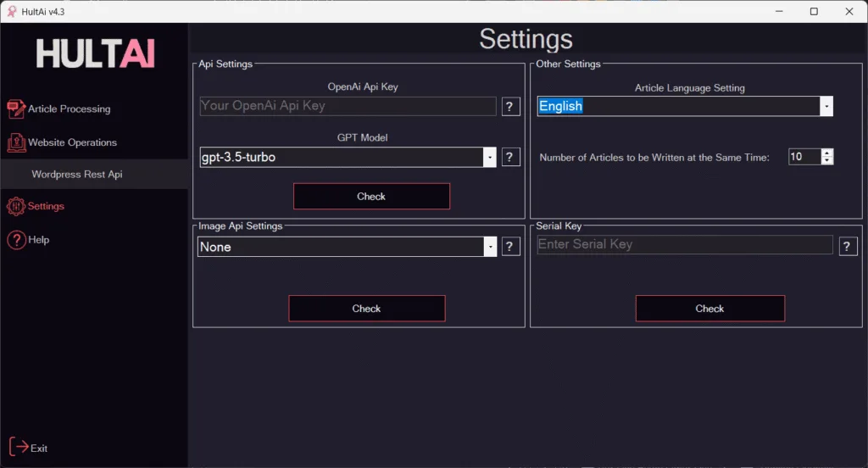Show help for Image Api Settings
The width and height of the screenshot is (868, 468).
510,247
